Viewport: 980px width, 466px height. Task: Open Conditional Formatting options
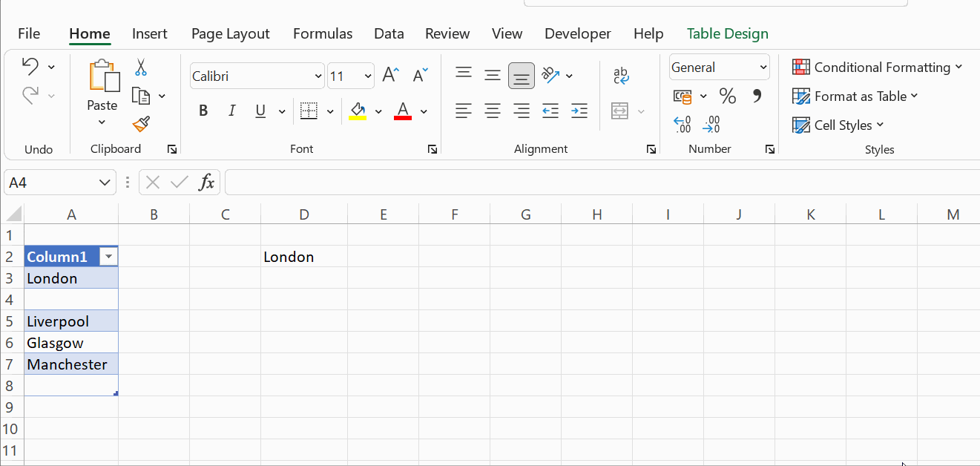coord(878,67)
